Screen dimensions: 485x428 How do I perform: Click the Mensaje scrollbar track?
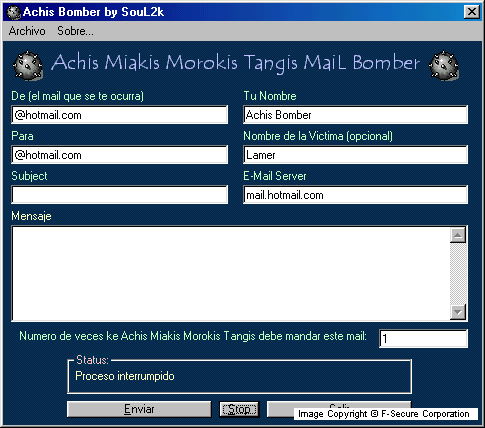tap(458, 274)
